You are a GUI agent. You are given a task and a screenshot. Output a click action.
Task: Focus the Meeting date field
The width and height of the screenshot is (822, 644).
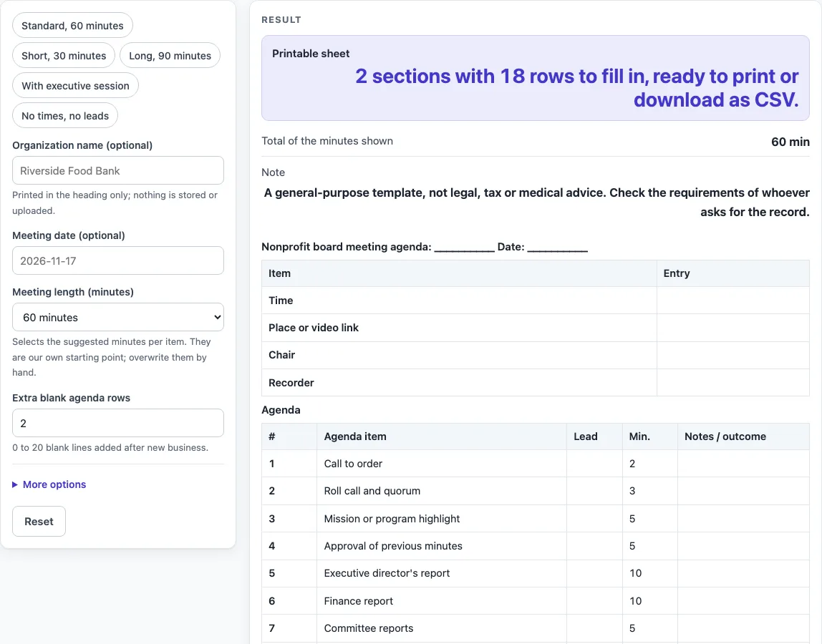[118, 260]
